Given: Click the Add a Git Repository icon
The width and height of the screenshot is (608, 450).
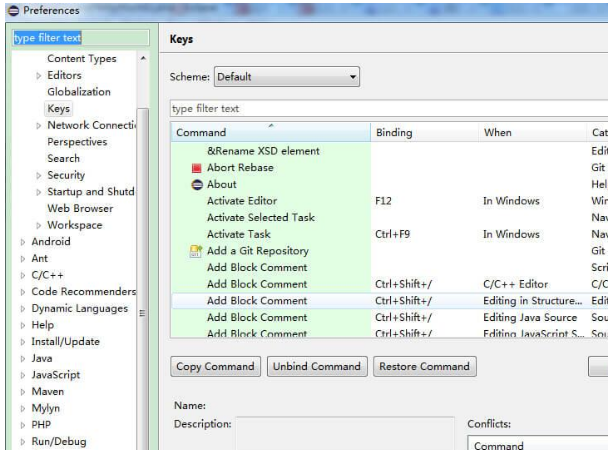Looking at the screenshot, I should (197, 251).
